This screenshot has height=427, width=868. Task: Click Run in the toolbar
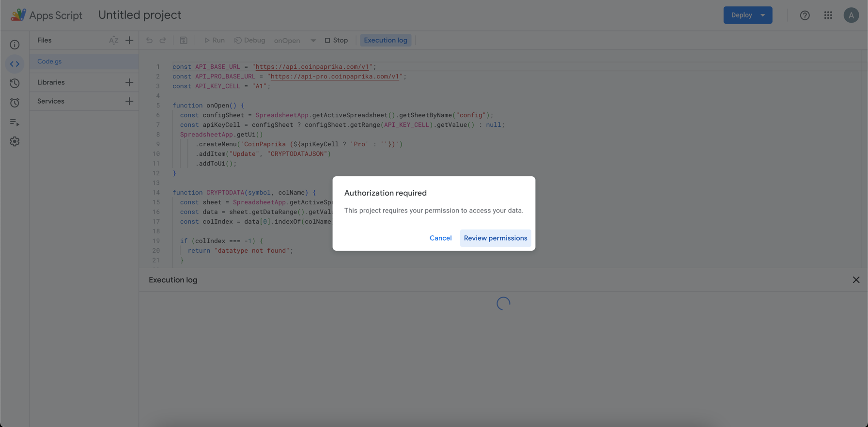pyautogui.click(x=215, y=40)
